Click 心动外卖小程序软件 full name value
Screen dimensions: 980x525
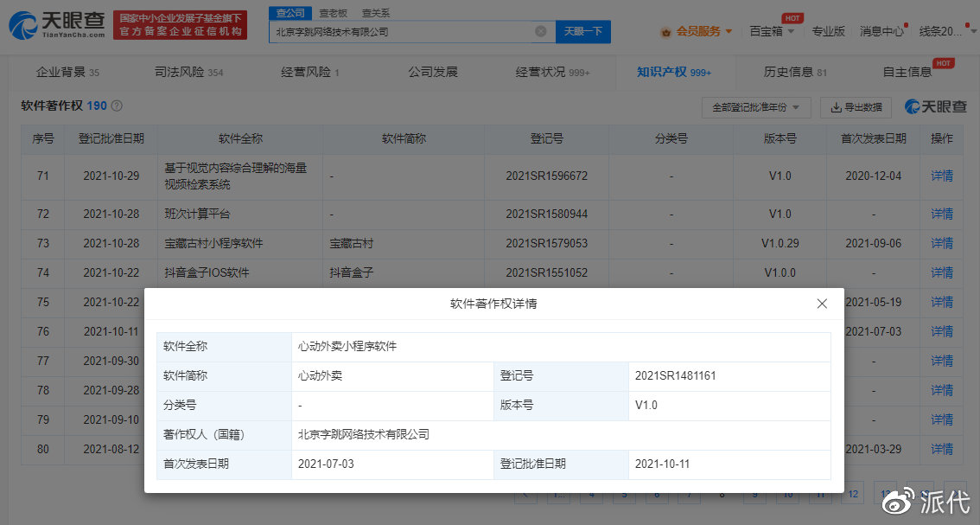(x=347, y=347)
